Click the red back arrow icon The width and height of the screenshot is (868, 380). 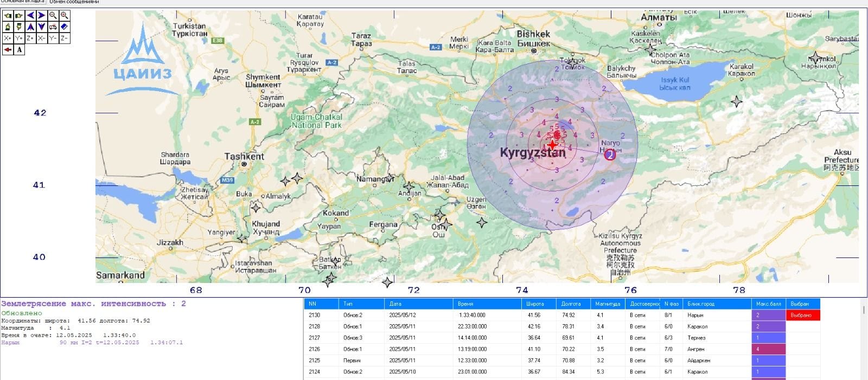[x=8, y=50]
